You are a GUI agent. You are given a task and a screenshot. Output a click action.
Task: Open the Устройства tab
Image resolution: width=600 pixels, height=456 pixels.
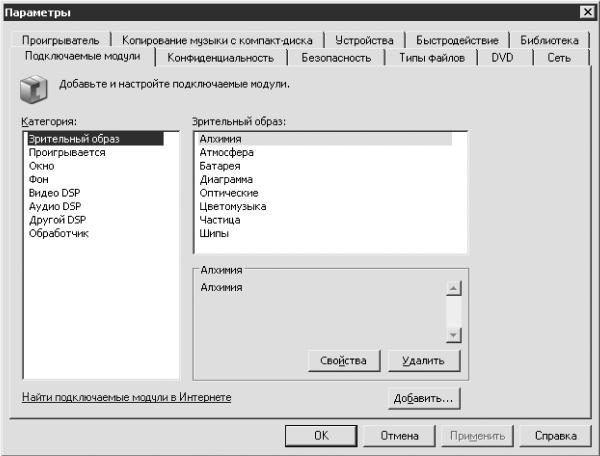coord(364,41)
